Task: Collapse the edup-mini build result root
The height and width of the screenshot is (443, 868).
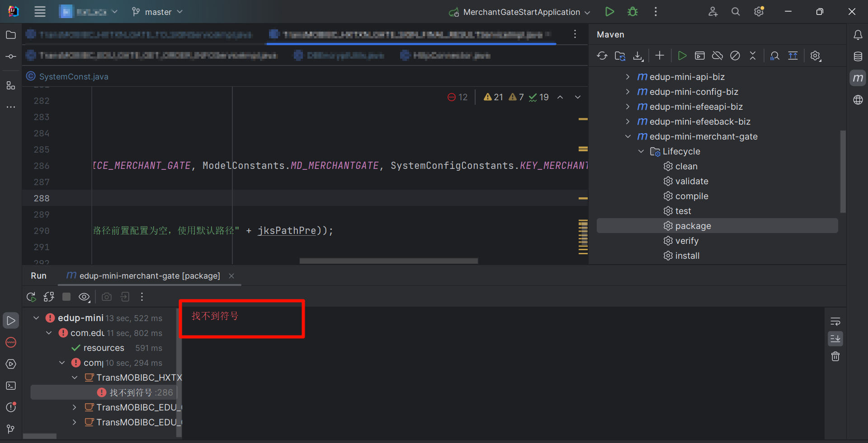Action: tap(36, 318)
